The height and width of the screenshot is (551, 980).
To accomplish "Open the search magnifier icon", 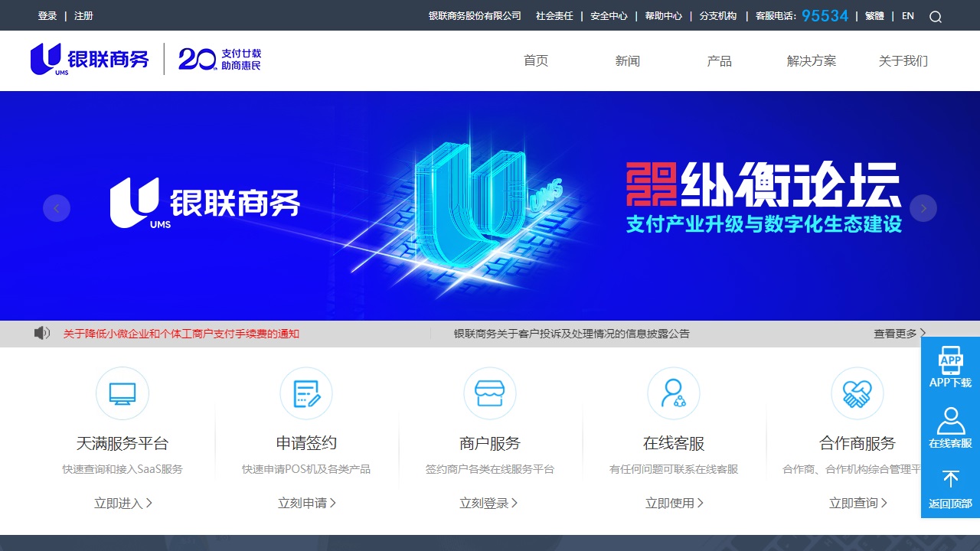I will 936,17.
